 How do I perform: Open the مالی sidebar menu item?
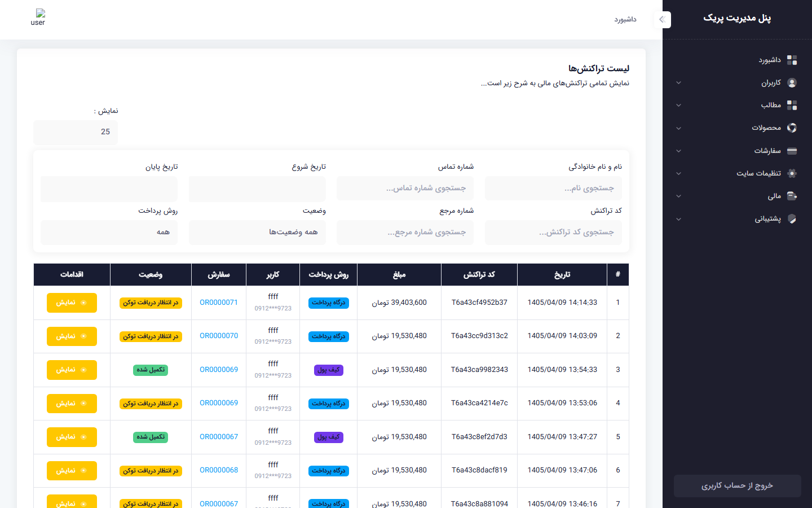click(x=737, y=196)
